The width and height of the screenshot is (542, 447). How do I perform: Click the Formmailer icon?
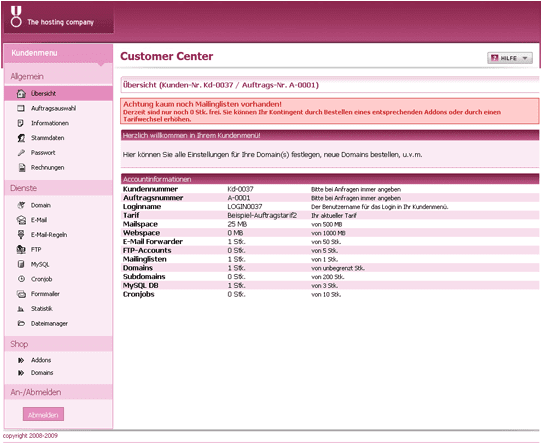tap(21, 294)
